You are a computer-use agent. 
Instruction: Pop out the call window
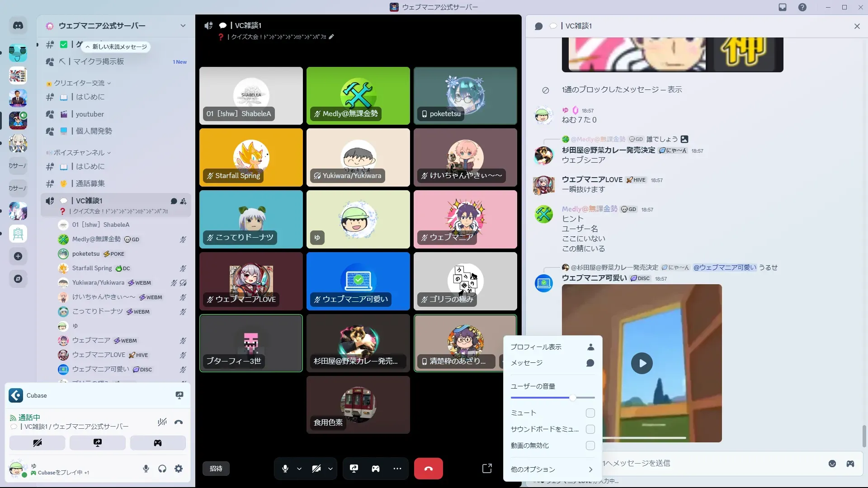(x=487, y=469)
